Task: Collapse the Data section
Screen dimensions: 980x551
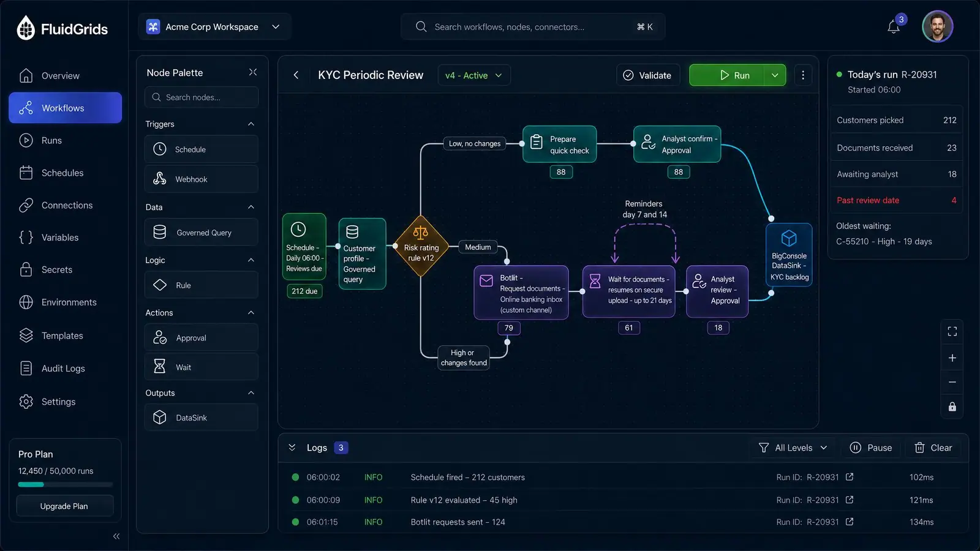Action: point(251,207)
